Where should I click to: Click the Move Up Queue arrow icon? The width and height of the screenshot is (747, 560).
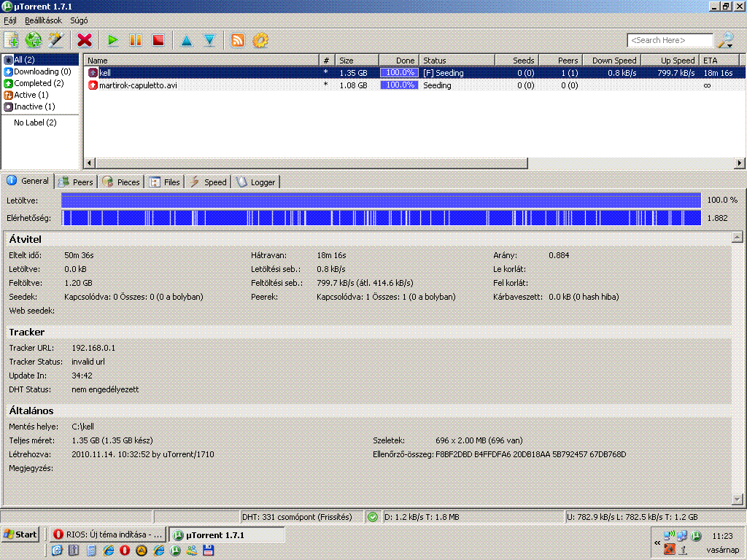187,41
